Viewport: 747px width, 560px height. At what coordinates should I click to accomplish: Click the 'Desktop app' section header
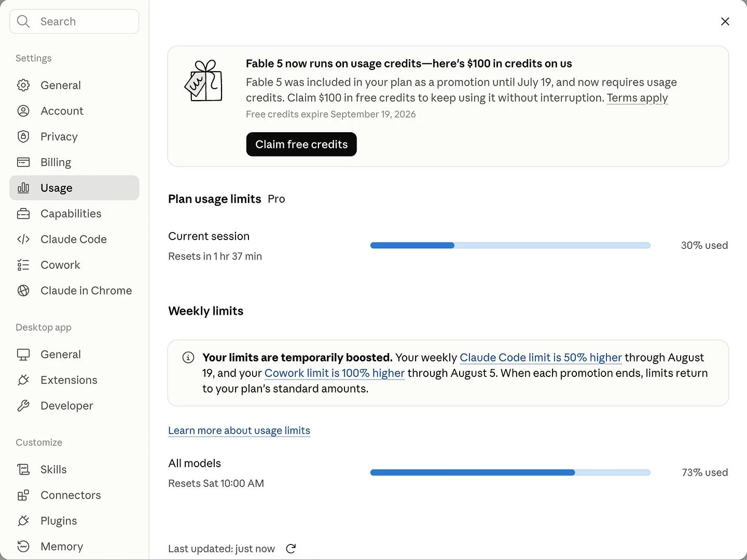[44, 327]
